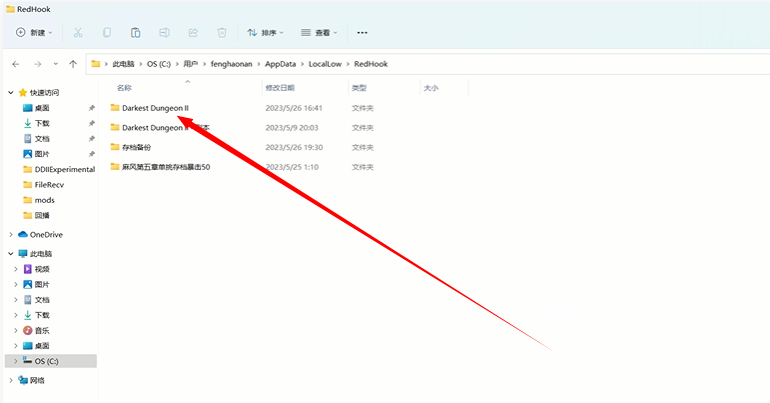Select the mods folder in sidebar
Viewport: 770px width, 403px height.
44,200
